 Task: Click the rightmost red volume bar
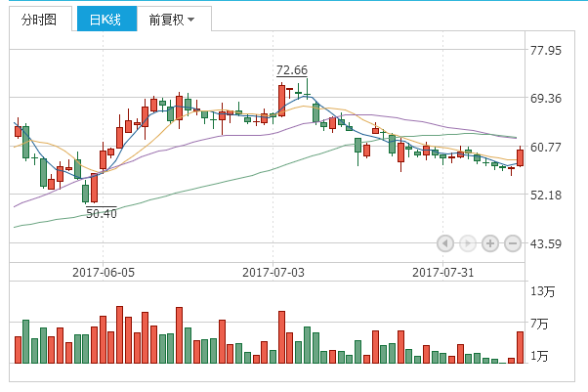pos(521,347)
